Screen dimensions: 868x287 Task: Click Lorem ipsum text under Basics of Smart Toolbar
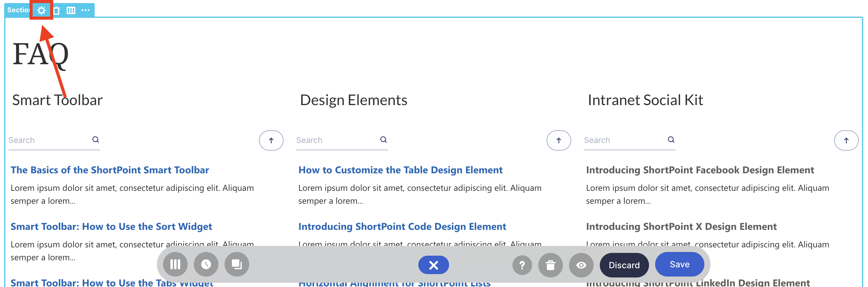132,195
